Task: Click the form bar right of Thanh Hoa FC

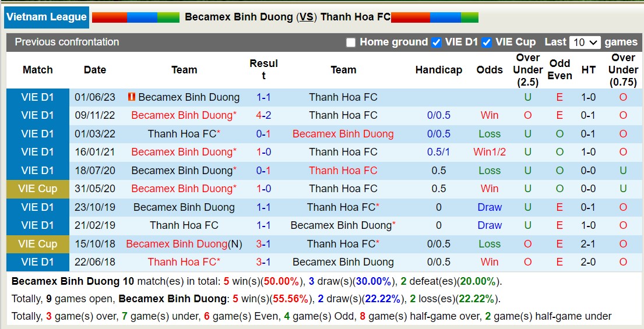Action: pos(435,17)
